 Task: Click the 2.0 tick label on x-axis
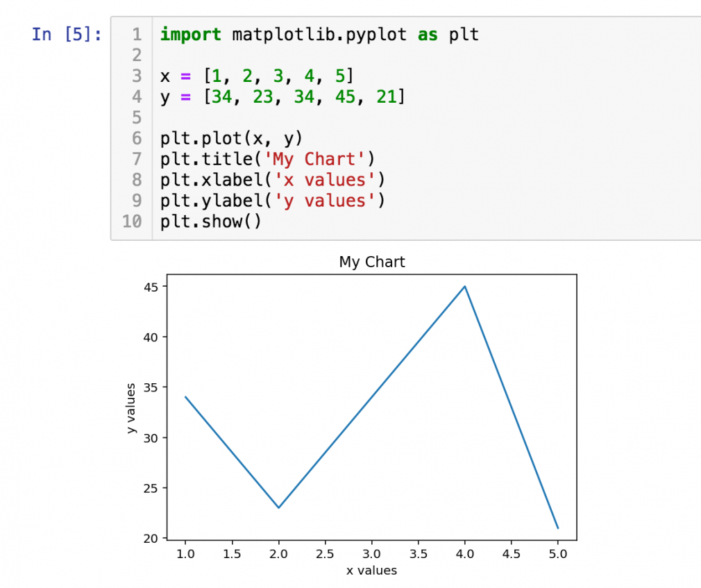tap(278, 555)
